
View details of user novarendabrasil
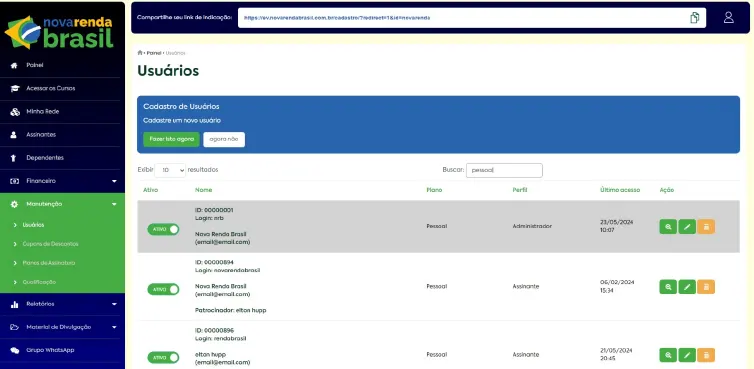point(668,287)
